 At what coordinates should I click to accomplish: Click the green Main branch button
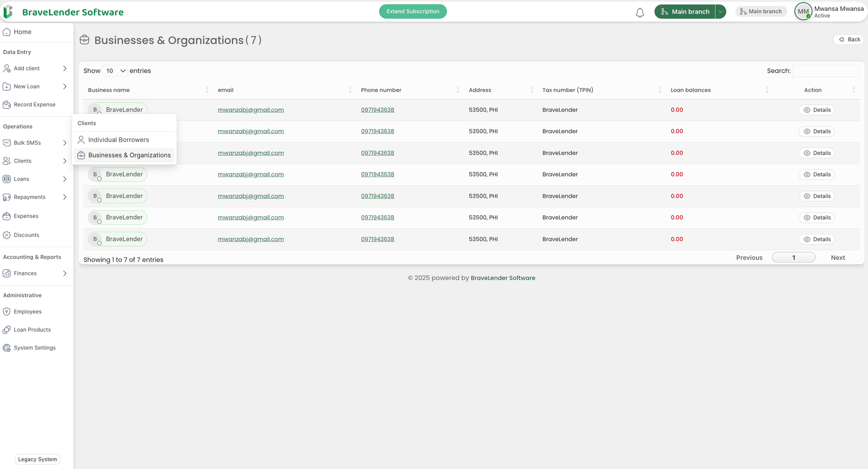685,11
